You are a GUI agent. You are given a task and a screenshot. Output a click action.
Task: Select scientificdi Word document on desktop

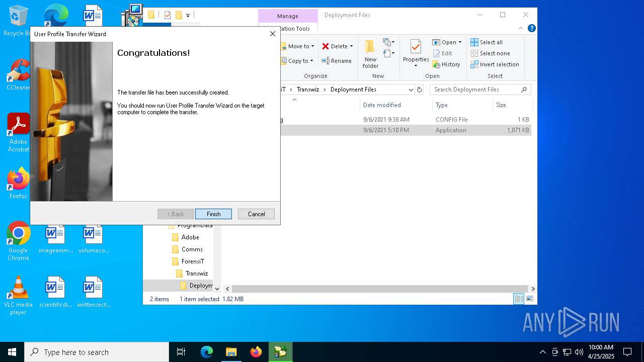(56, 292)
